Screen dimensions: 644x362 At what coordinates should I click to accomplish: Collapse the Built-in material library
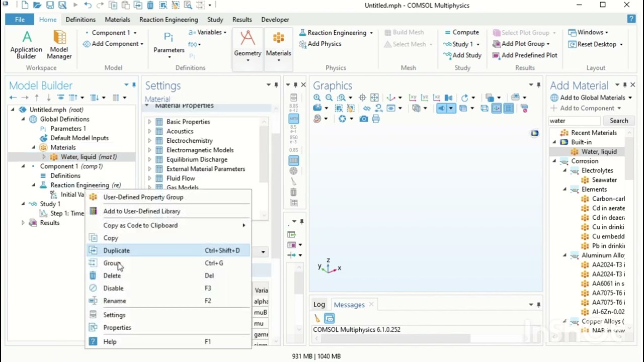[554, 142]
